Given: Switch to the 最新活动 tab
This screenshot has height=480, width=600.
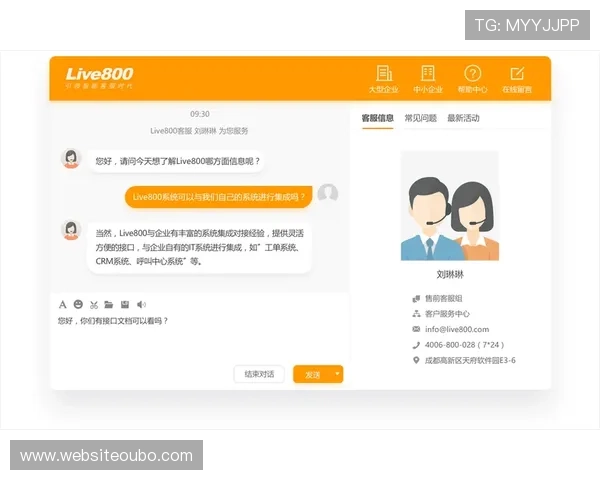Looking at the screenshot, I should [x=463, y=118].
